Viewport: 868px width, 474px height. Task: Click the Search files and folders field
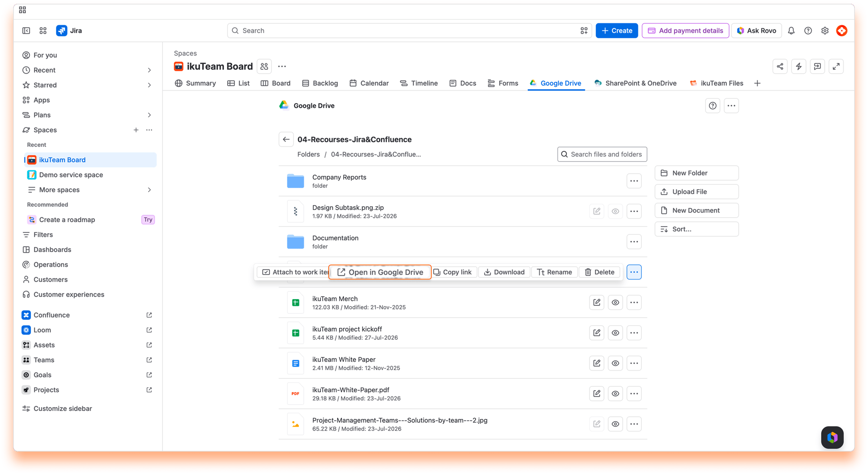click(602, 154)
